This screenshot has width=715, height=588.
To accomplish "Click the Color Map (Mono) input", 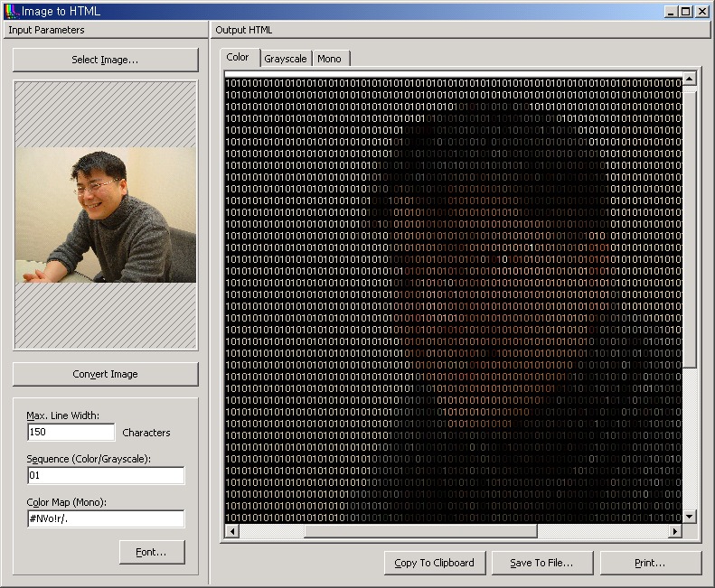I will (105, 518).
